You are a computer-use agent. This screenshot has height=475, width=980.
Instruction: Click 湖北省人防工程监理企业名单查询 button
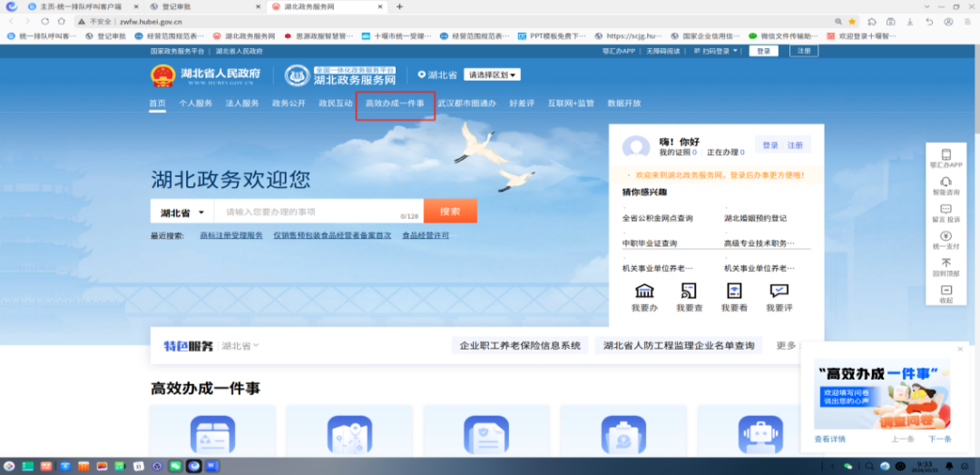click(679, 345)
